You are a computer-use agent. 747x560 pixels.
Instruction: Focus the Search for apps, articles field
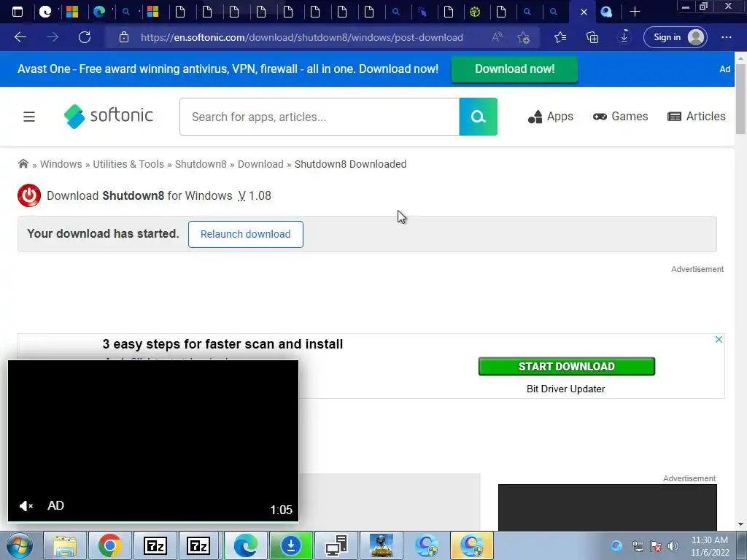coord(320,117)
